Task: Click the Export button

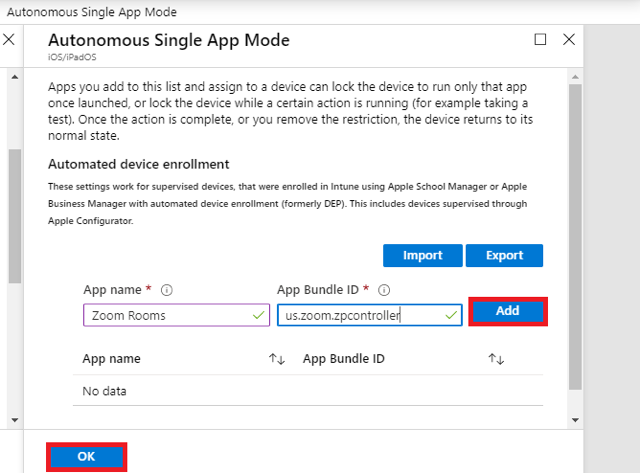Action: (x=504, y=255)
